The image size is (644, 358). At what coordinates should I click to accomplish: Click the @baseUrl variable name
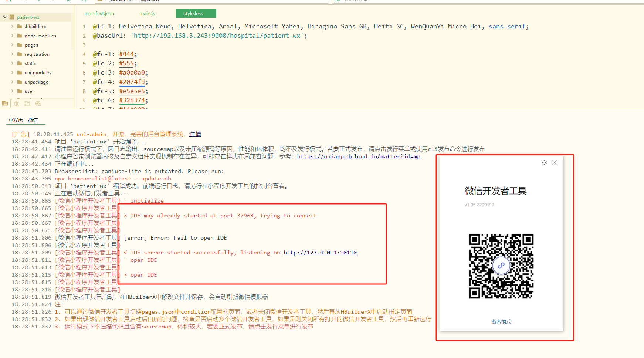click(108, 36)
